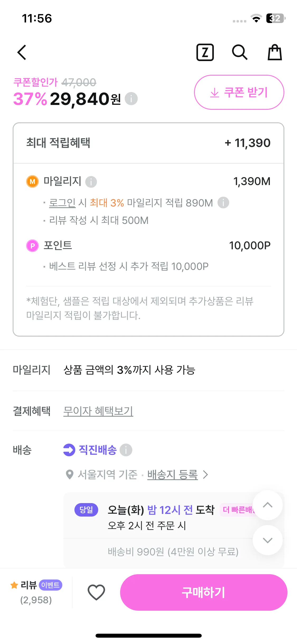Toggle the heart wishlist button
Viewport: 297px width, 644px height.
[x=96, y=592]
